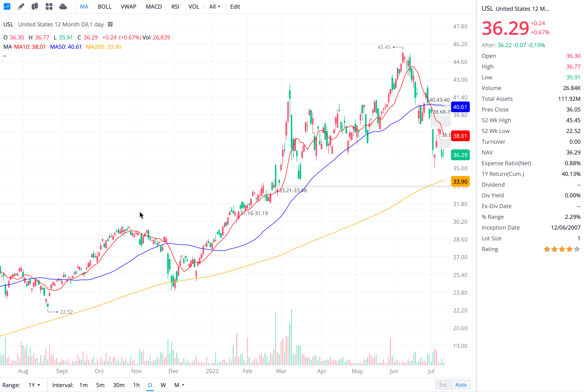
Task: Click the four-square grid layout icon
Action: pyautogui.click(x=49, y=7)
